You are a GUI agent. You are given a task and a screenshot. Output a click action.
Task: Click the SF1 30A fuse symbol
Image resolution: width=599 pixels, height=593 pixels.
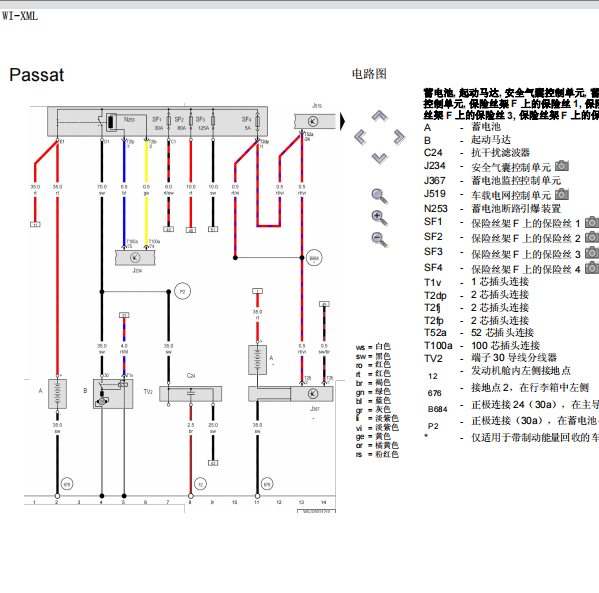(x=168, y=121)
